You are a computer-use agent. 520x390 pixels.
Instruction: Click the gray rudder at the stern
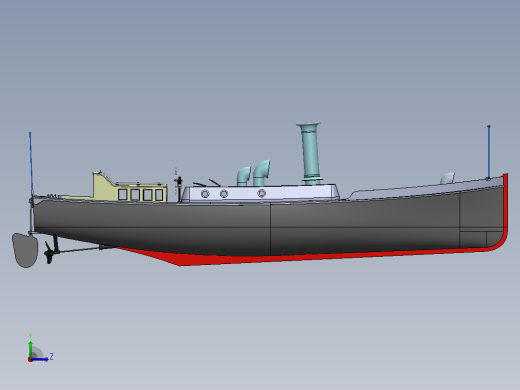pos(25,250)
